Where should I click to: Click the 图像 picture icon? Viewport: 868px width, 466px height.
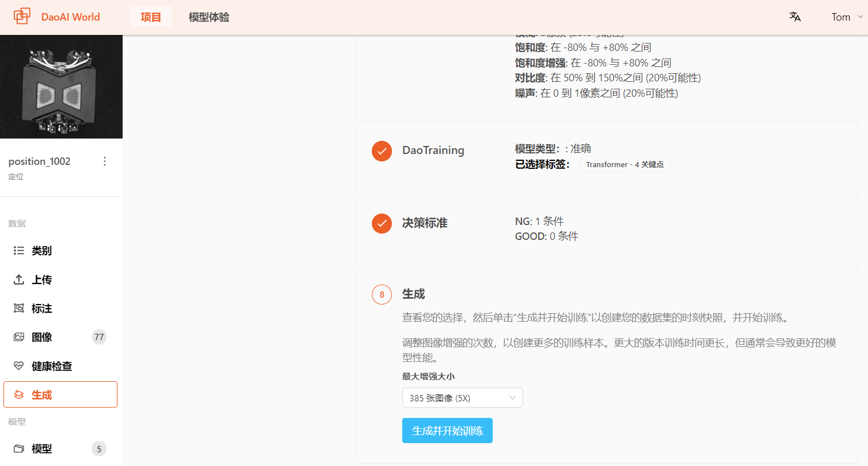click(19, 337)
